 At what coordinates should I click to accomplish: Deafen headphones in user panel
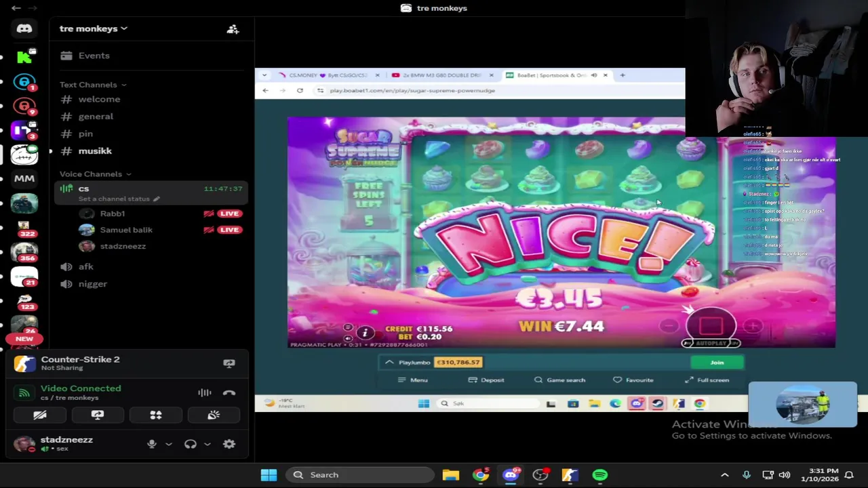click(191, 444)
